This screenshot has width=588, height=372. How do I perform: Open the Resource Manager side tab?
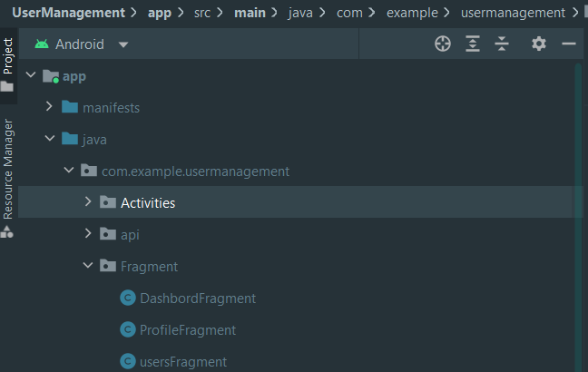pyautogui.click(x=8, y=169)
